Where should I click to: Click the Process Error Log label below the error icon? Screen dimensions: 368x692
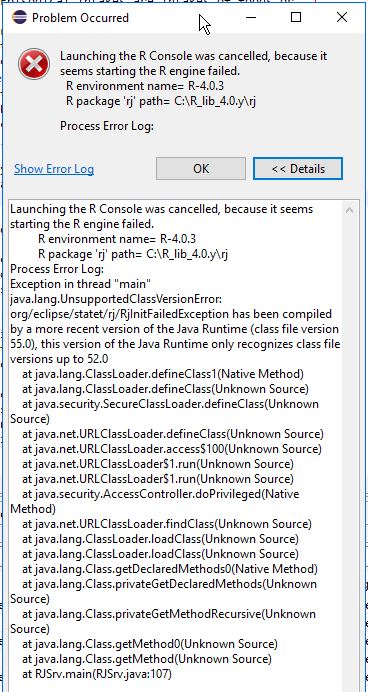click(107, 126)
